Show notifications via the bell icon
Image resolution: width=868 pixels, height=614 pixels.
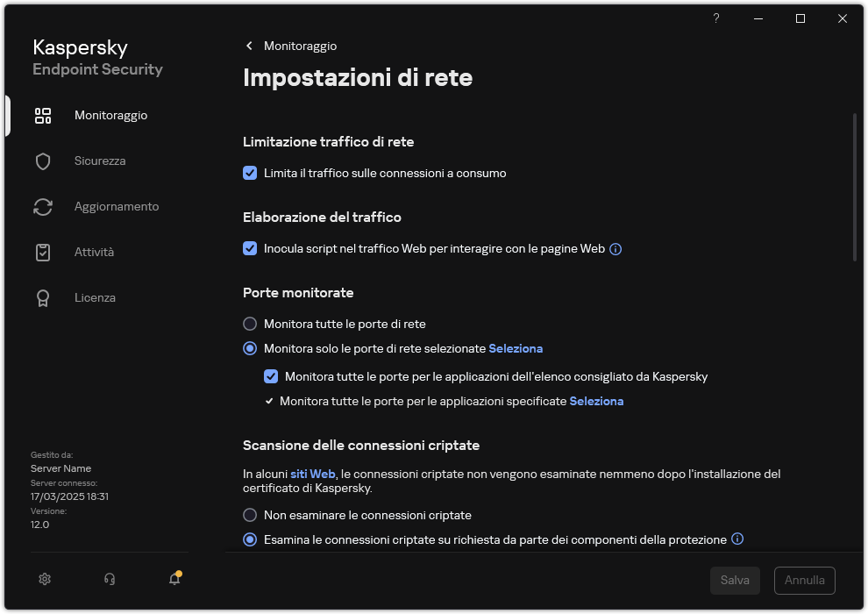[x=174, y=580]
